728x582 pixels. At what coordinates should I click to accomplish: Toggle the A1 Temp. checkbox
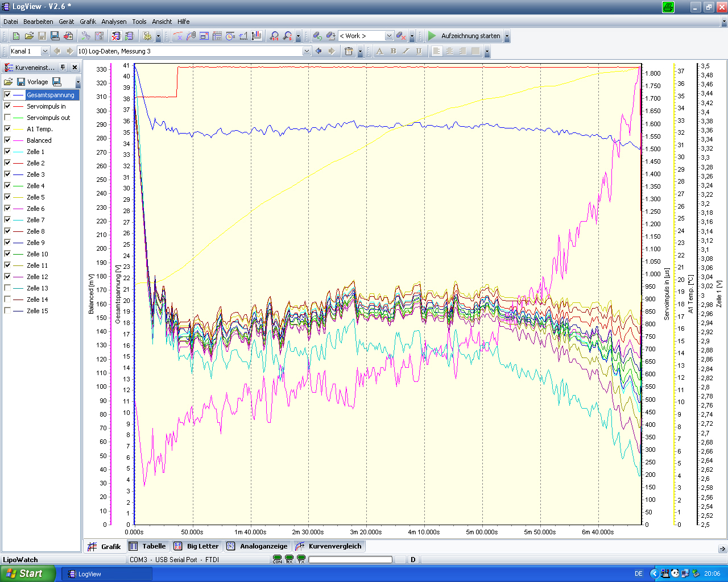(x=7, y=129)
